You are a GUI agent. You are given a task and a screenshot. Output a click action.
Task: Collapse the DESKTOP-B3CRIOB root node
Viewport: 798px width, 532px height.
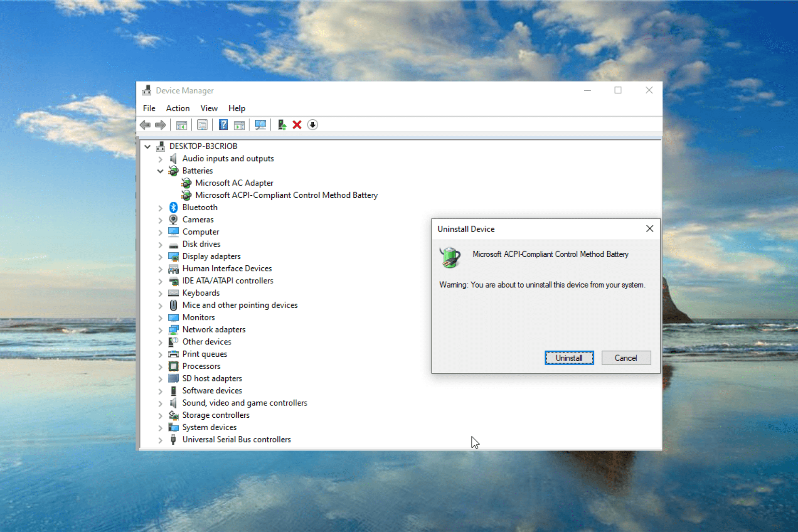147,146
